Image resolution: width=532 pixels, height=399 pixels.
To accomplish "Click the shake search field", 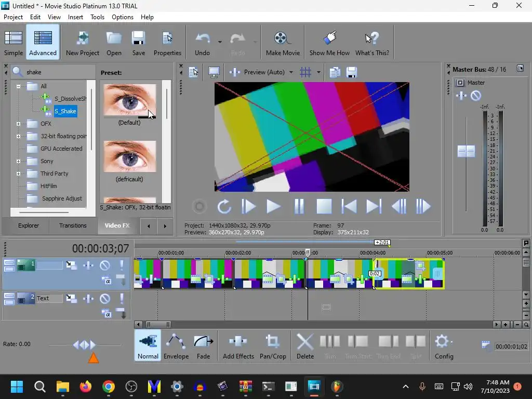I will 54,72.
